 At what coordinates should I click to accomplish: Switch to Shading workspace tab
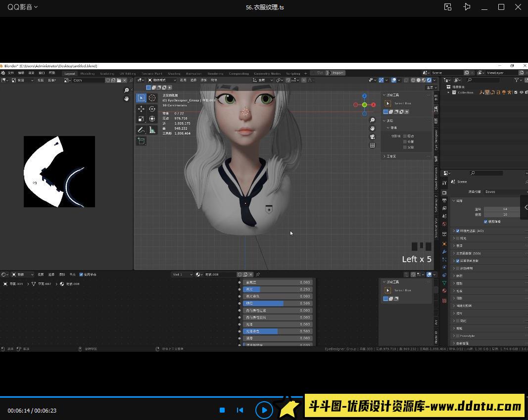174,73
